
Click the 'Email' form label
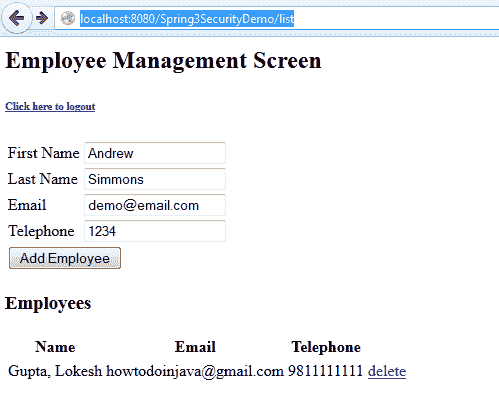tap(27, 205)
